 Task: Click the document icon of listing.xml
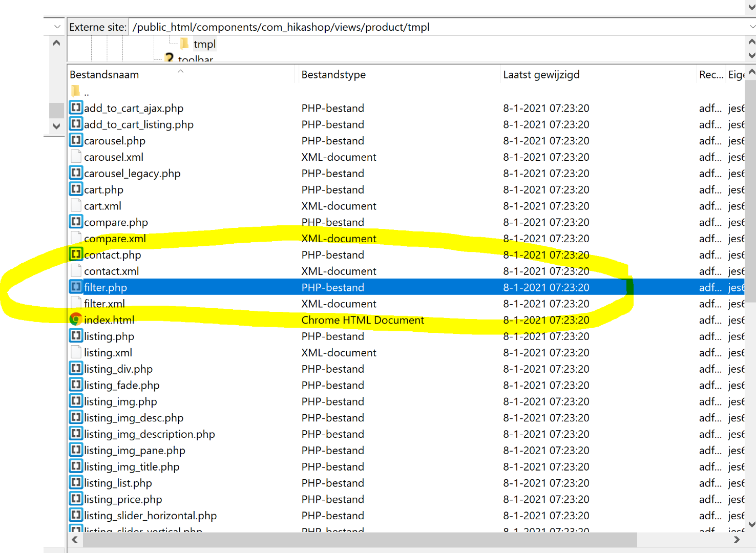[x=76, y=352]
